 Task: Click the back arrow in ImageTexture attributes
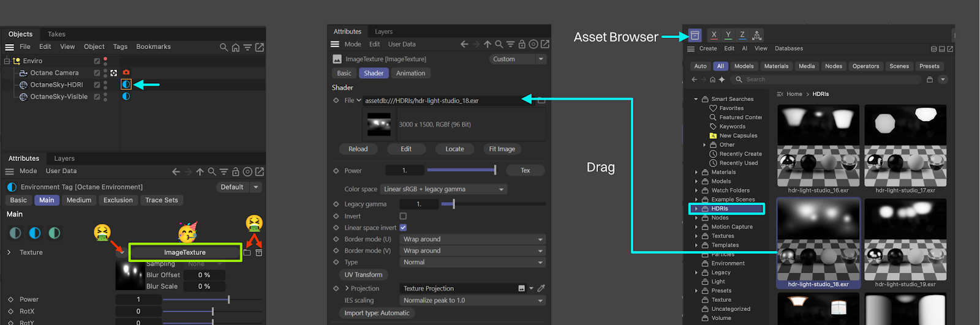(464, 44)
